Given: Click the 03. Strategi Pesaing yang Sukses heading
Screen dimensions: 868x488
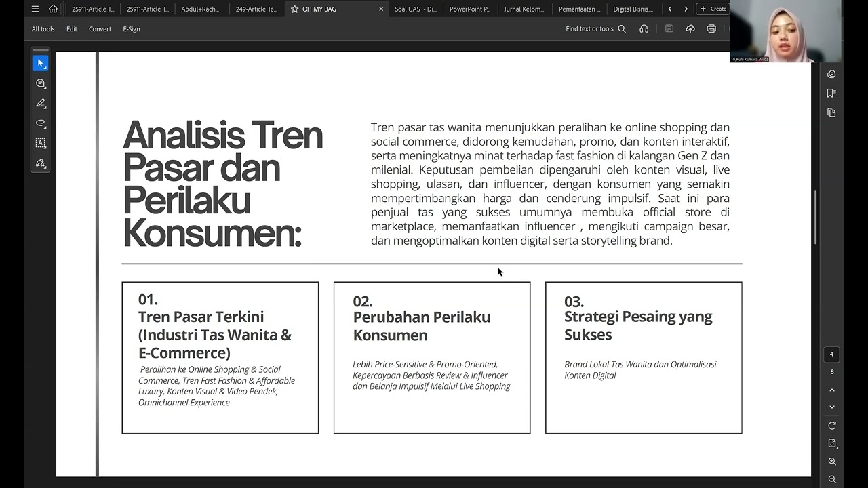Looking at the screenshot, I should coord(638,319).
